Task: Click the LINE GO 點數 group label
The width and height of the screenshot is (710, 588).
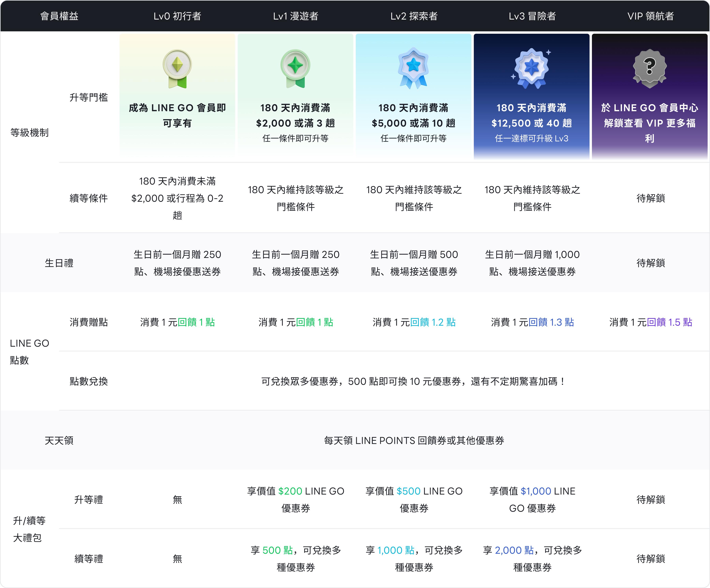Action: pos(29,352)
